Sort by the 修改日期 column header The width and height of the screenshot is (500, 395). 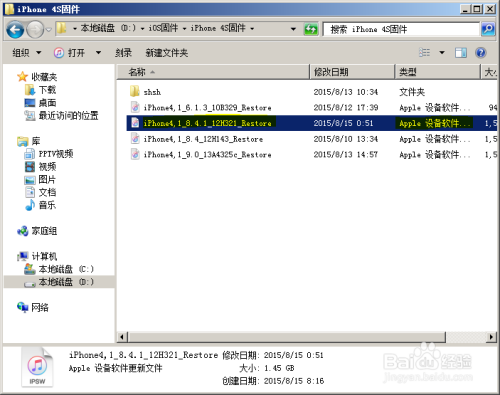coord(352,72)
